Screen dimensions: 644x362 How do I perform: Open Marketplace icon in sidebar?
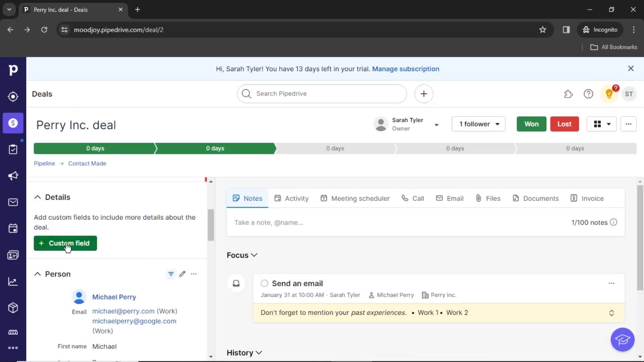(13, 332)
